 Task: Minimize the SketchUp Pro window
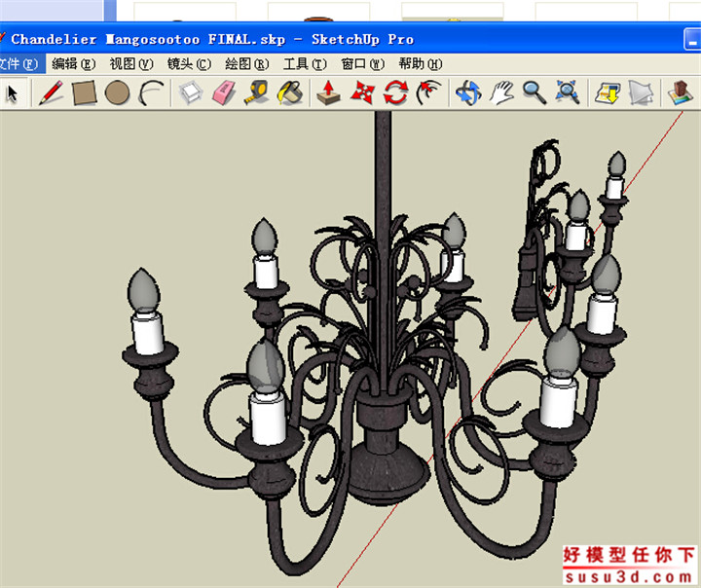[x=692, y=40]
